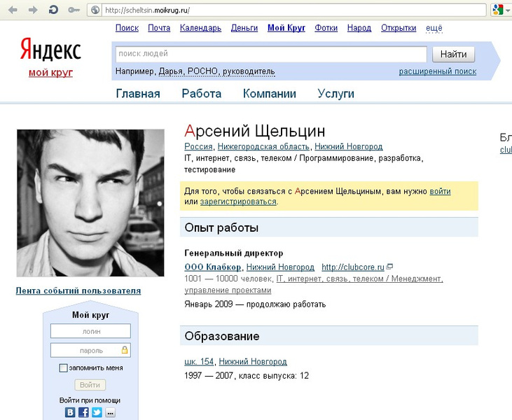Image resolution: width=512 pixels, height=420 pixels.
Task: Open the company link 'ООО Клабкор'
Action: [212, 267]
